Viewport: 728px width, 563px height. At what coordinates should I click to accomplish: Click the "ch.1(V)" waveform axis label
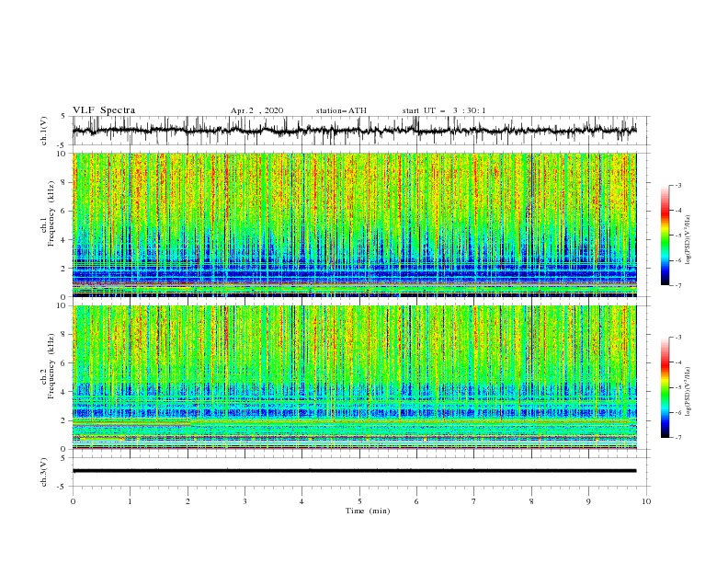pyautogui.click(x=44, y=131)
